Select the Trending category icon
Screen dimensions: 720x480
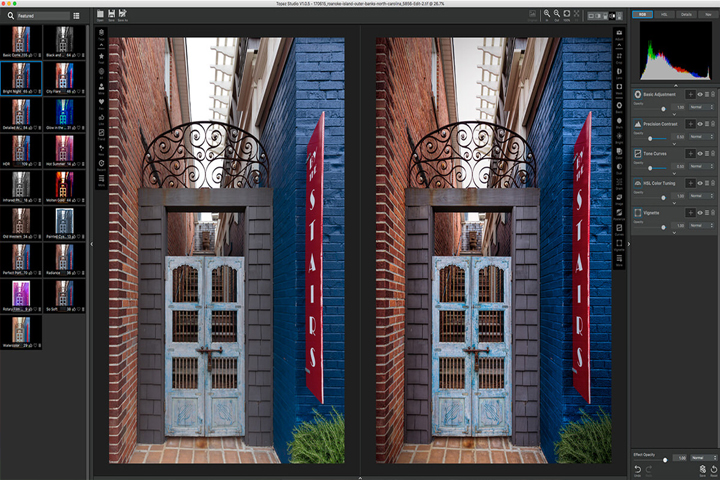(101, 133)
